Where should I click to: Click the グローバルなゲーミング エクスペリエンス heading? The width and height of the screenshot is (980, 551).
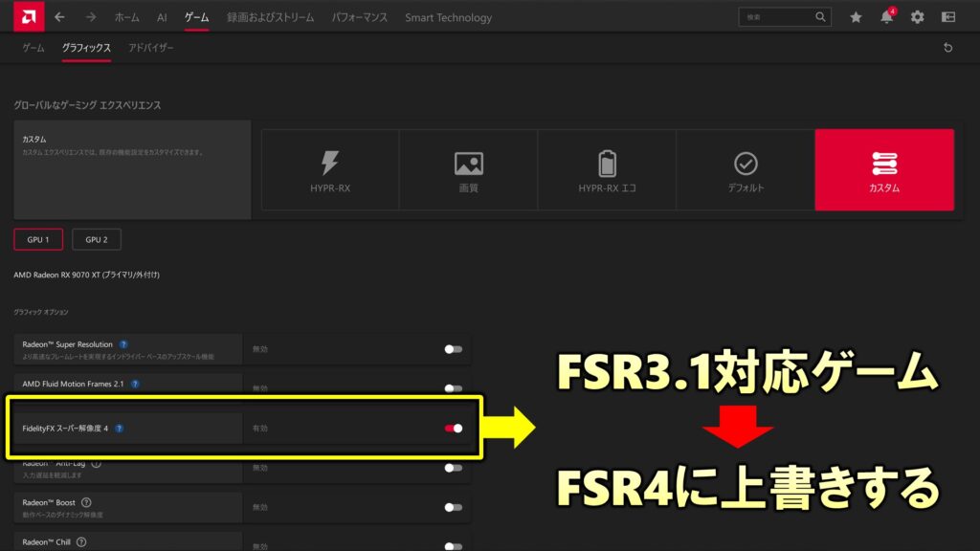87,105
